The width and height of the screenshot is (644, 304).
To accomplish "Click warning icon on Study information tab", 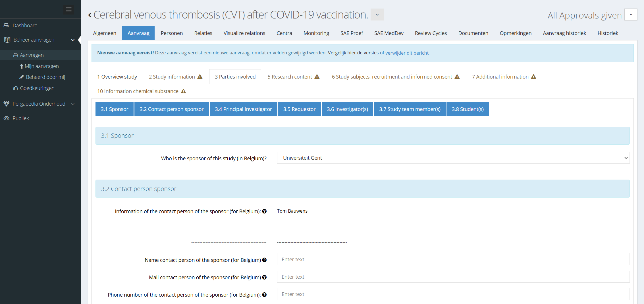I will pos(200,77).
